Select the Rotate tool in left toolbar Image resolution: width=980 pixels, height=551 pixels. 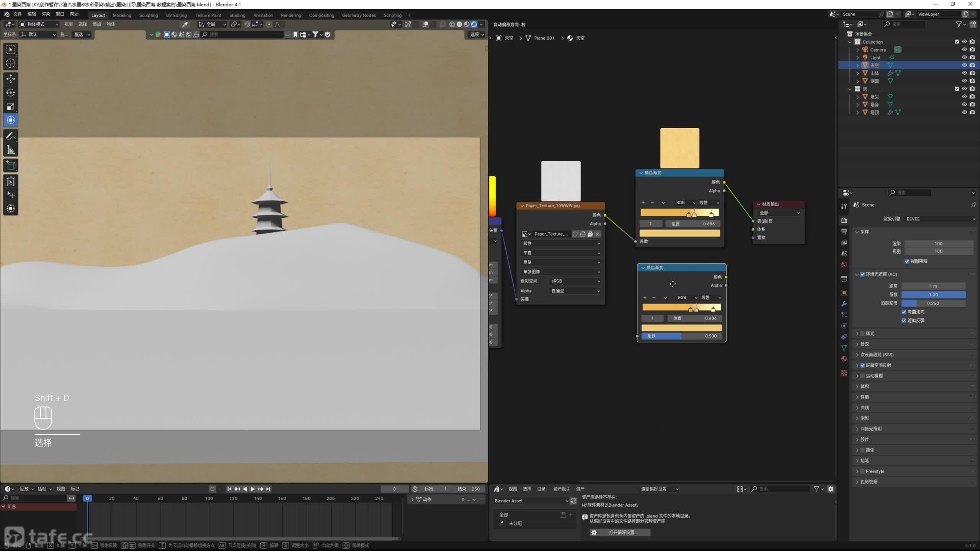point(11,93)
